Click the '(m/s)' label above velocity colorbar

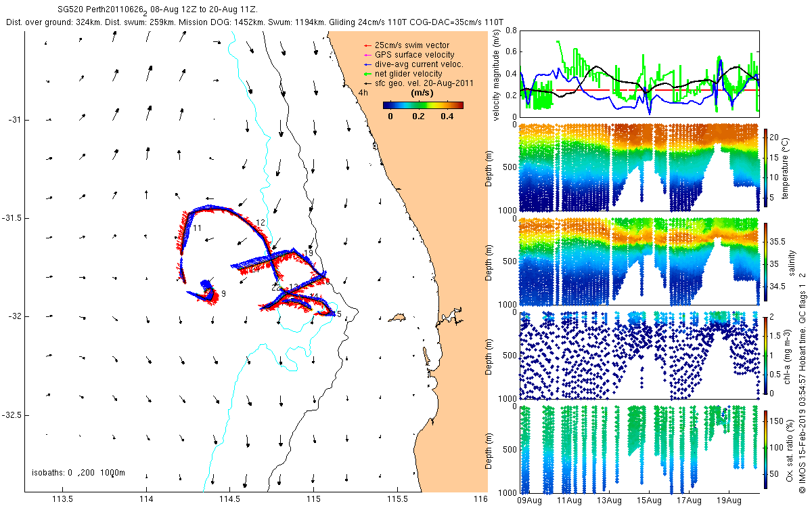coord(423,93)
